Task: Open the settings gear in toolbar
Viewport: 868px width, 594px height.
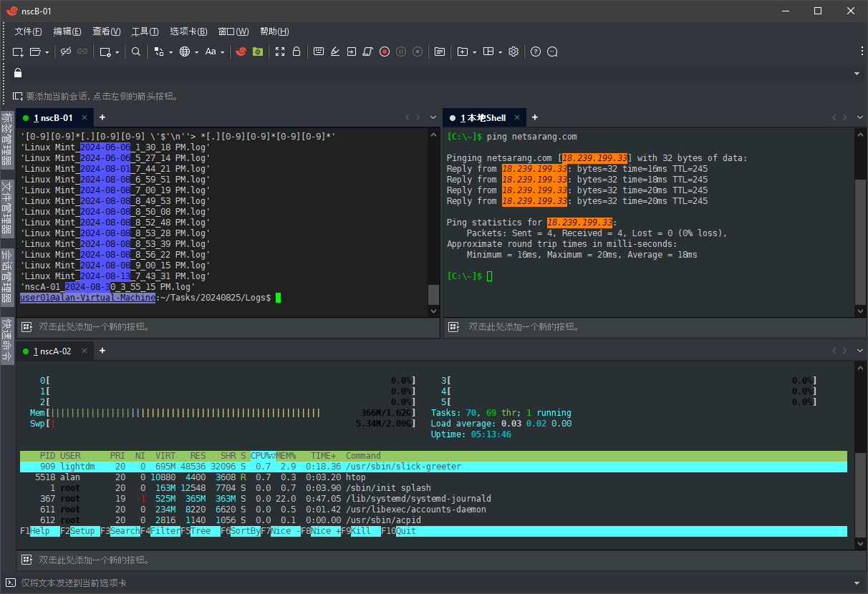Action: point(513,52)
